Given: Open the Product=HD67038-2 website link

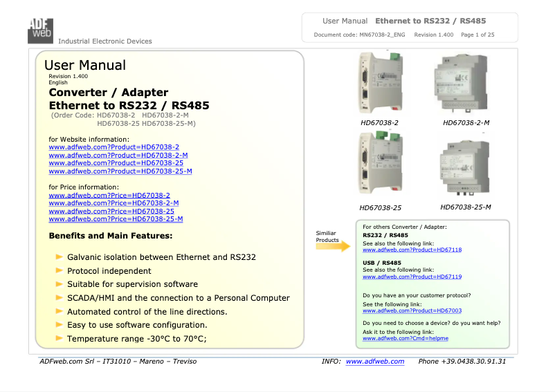Looking at the screenshot, I should point(113,147).
